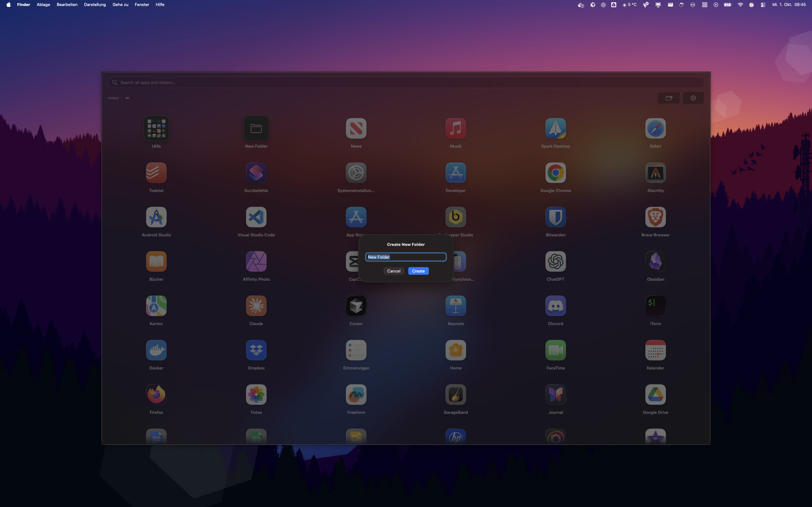Open the Docker app icon
The image size is (812, 507).
(x=156, y=350)
